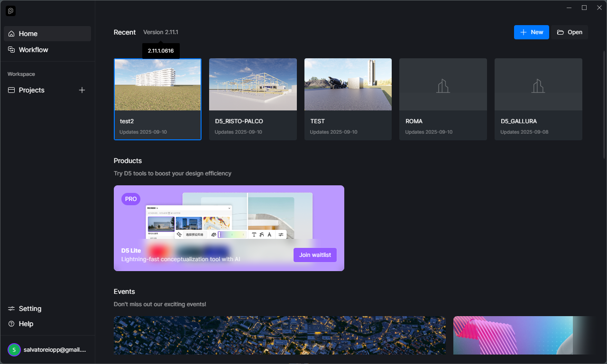Create a New project
Screen dimensions: 607x364
[x=531, y=32]
